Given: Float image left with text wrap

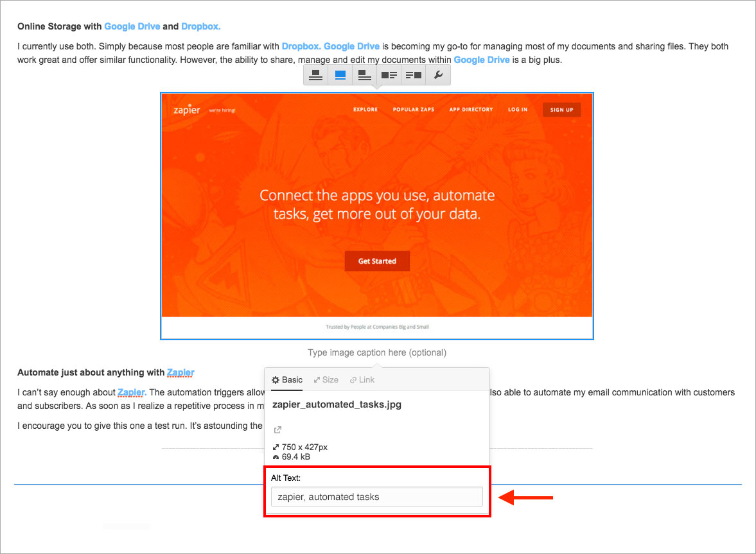Looking at the screenshot, I should 389,75.
